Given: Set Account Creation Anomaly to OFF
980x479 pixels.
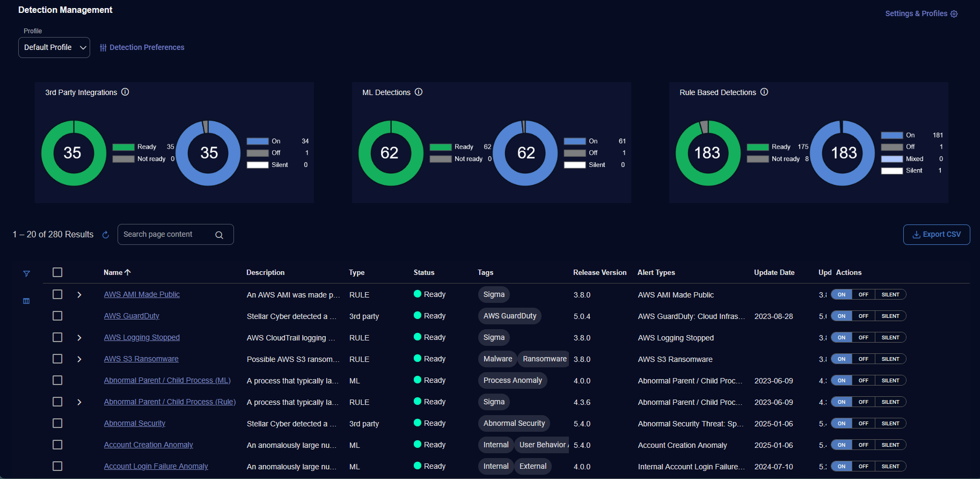Looking at the screenshot, I should click(864, 445).
